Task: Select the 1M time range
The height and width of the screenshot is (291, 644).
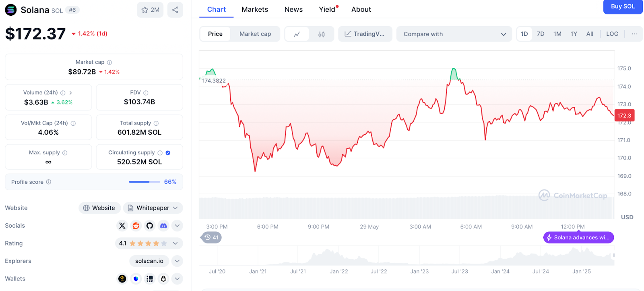Action: point(557,34)
